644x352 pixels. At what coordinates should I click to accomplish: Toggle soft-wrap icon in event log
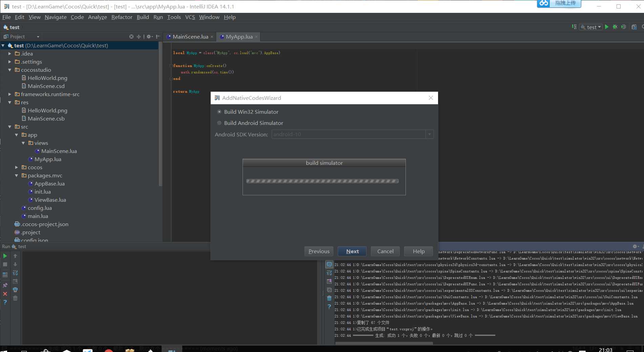pos(329,273)
